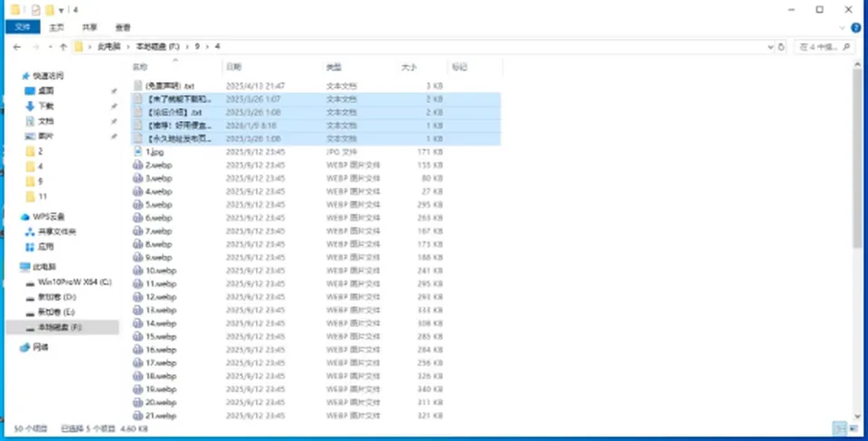The width and height of the screenshot is (868, 441).
Task: Select the 5.webp file icon
Action: 137,205
